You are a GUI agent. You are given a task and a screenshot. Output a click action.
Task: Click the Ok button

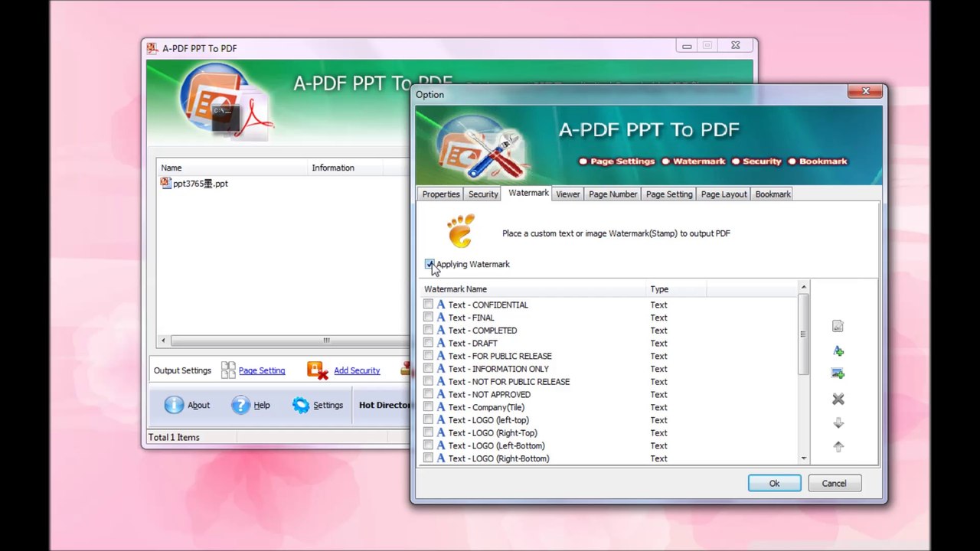[x=774, y=484]
